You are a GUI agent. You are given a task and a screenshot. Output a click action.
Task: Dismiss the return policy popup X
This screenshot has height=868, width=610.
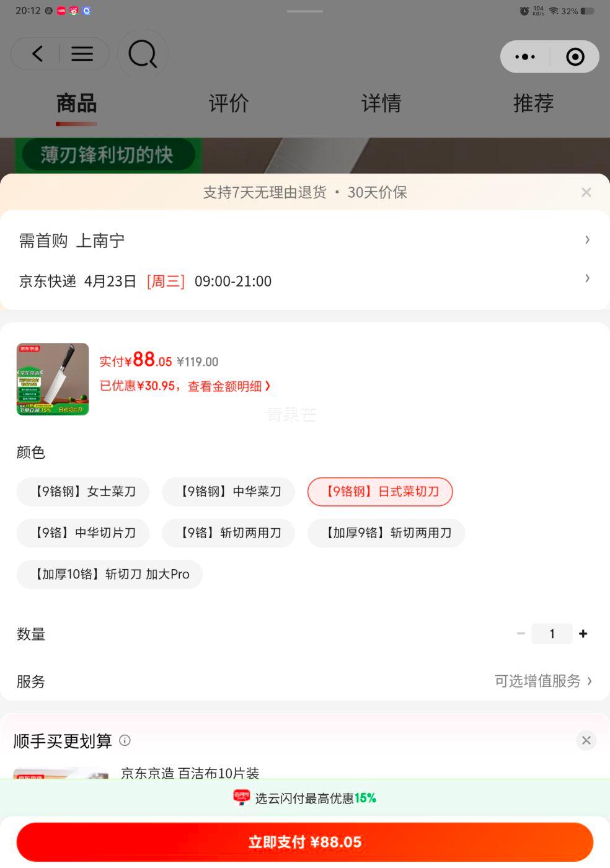pyautogui.click(x=586, y=192)
